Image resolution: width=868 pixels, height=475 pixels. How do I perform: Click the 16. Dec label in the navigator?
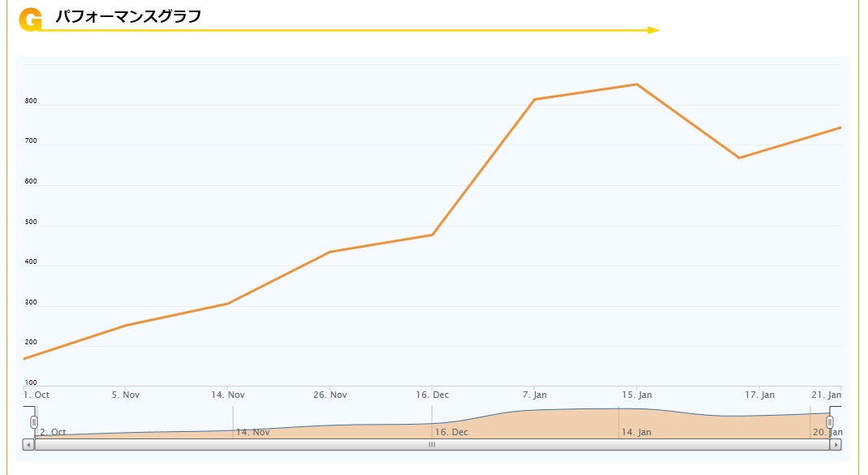[451, 432]
